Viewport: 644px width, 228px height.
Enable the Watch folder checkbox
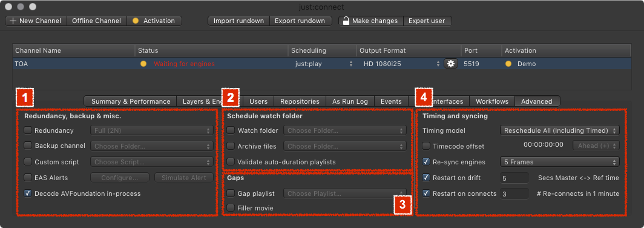click(231, 130)
